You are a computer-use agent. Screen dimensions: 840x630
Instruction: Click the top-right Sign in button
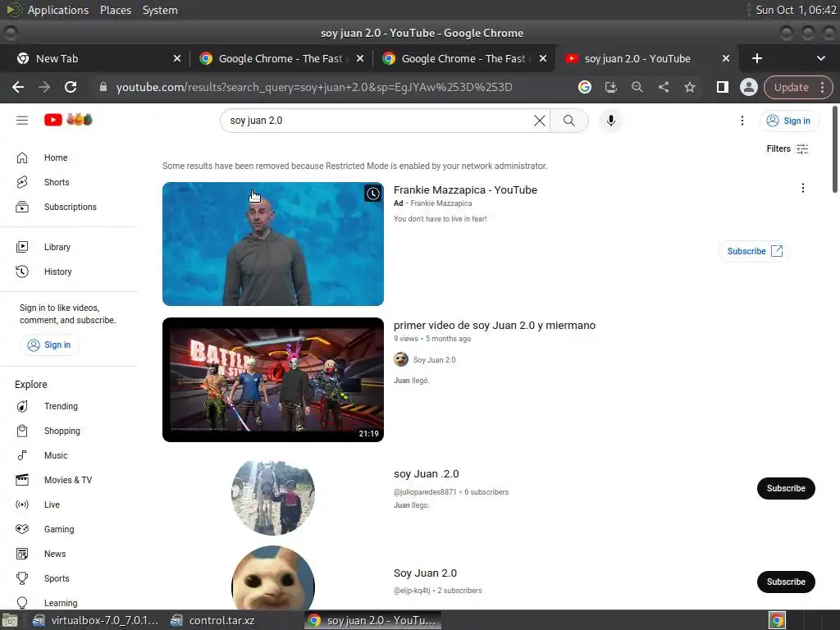coord(788,121)
